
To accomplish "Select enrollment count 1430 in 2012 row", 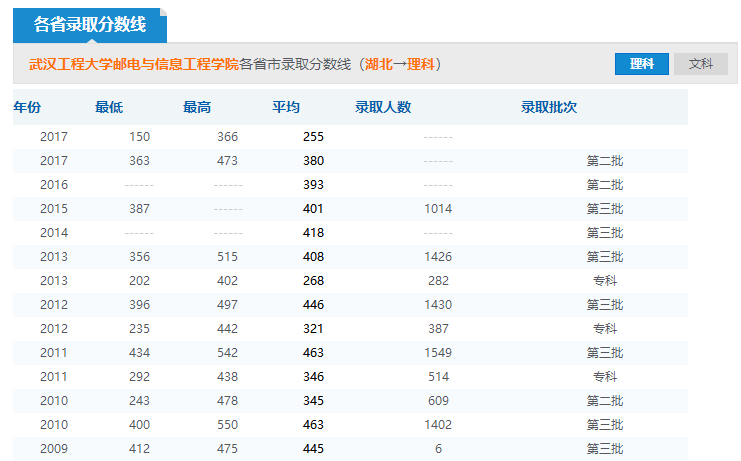I will coord(438,305).
